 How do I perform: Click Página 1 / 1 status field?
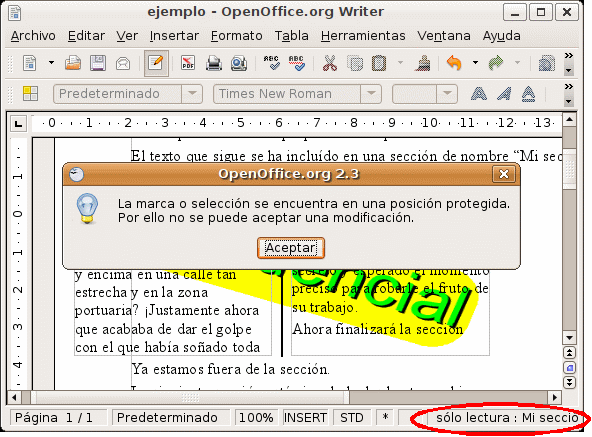click(x=60, y=418)
